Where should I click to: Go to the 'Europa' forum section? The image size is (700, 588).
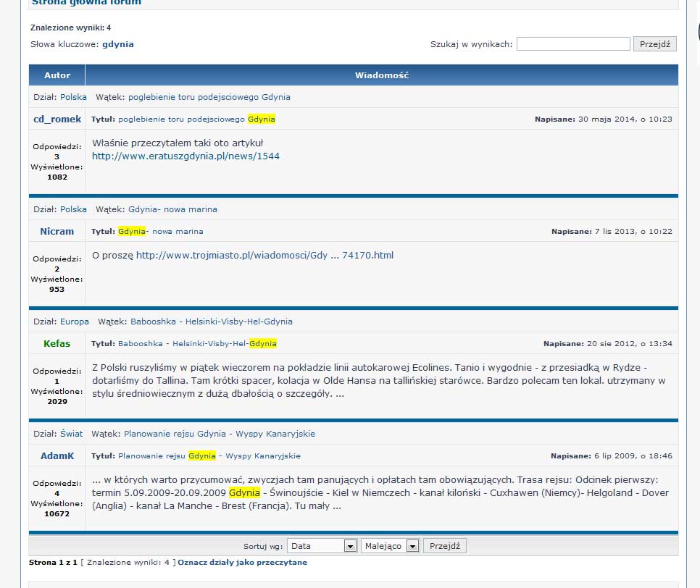(x=75, y=322)
